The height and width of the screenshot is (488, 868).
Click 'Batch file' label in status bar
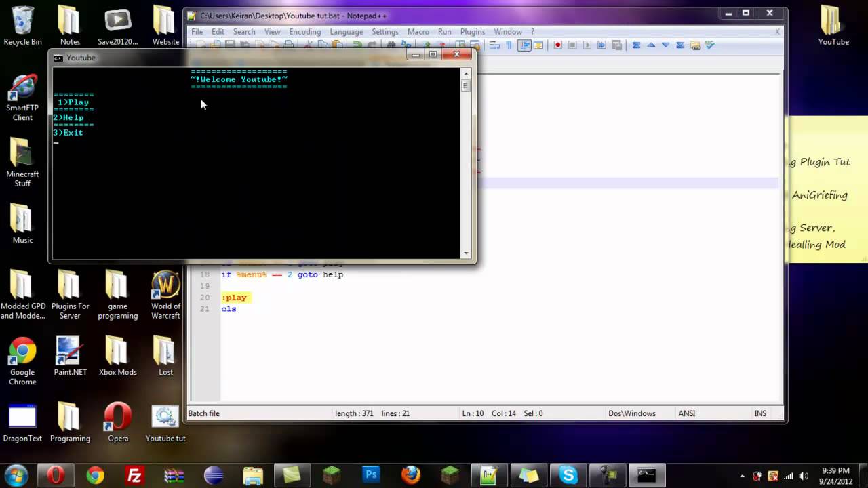pos(204,413)
